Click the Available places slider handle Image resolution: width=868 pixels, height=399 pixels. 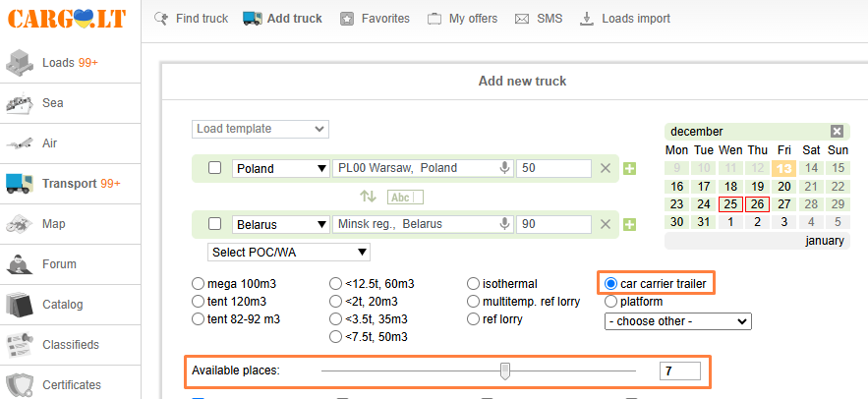[x=505, y=370]
